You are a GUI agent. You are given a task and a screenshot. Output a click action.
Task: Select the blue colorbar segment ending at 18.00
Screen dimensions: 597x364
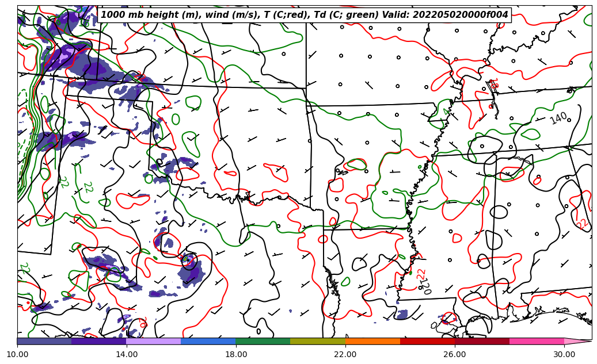tap(208, 341)
